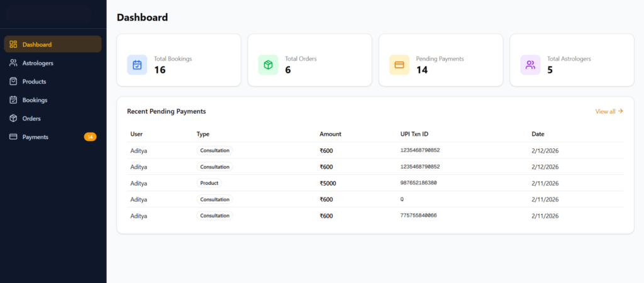The image size is (644, 283).
Task: Click the View all link
Action: (x=609, y=111)
